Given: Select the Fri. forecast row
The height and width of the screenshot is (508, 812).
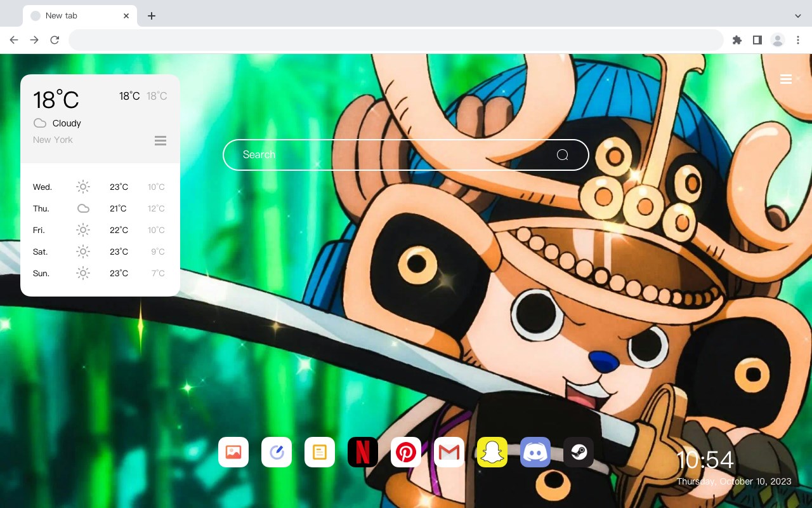Looking at the screenshot, I should [x=100, y=230].
